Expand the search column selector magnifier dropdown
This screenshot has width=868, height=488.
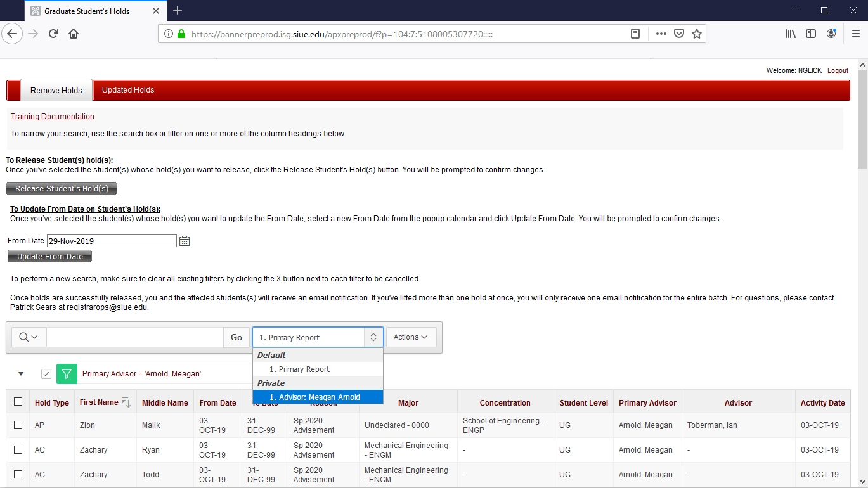click(x=29, y=337)
